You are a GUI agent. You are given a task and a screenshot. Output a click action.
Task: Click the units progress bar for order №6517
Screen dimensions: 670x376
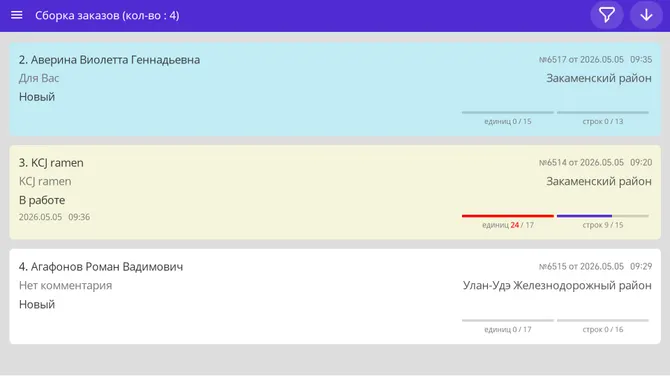click(508, 112)
